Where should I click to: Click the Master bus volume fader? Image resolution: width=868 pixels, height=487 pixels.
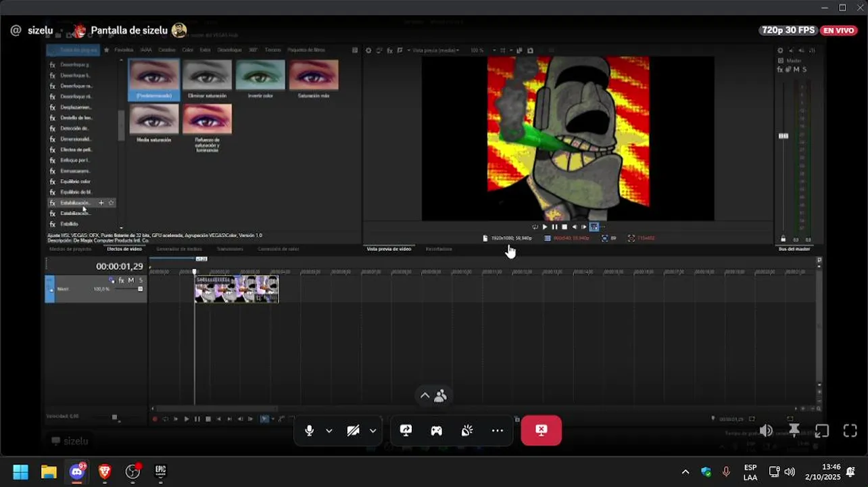click(x=783, y=136)
